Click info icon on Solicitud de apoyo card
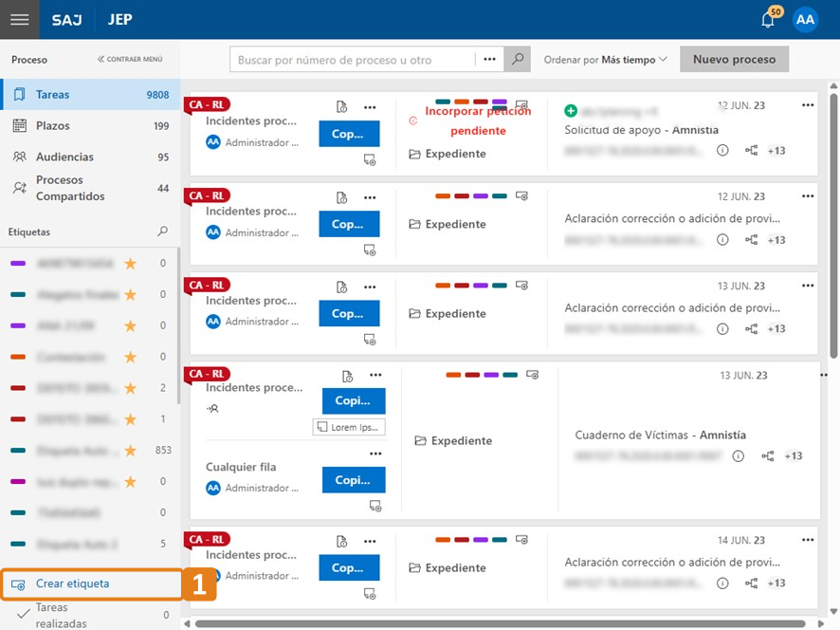Image resolution: width=840 pixels, height=630 pixels. [x=722, y=150]
